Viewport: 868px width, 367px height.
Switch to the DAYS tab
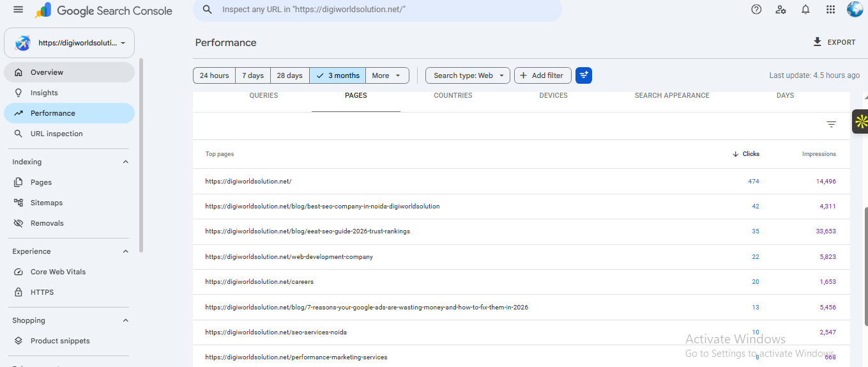(785, 96)
